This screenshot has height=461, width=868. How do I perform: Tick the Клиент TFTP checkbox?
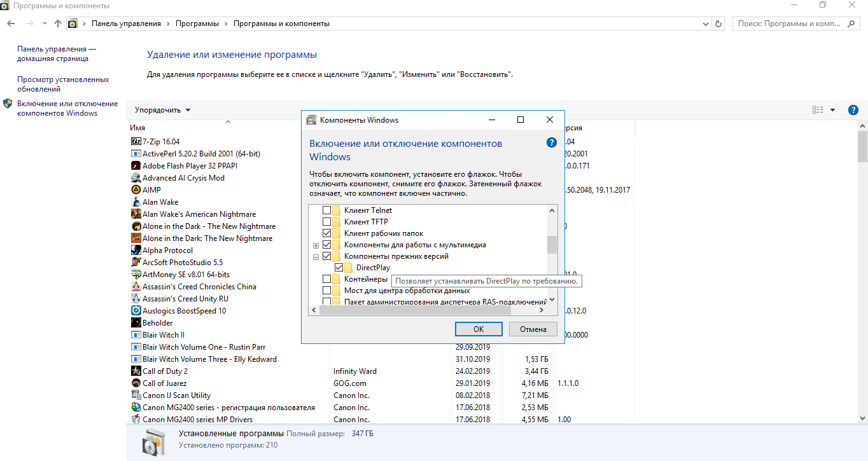tap(326, 222)
